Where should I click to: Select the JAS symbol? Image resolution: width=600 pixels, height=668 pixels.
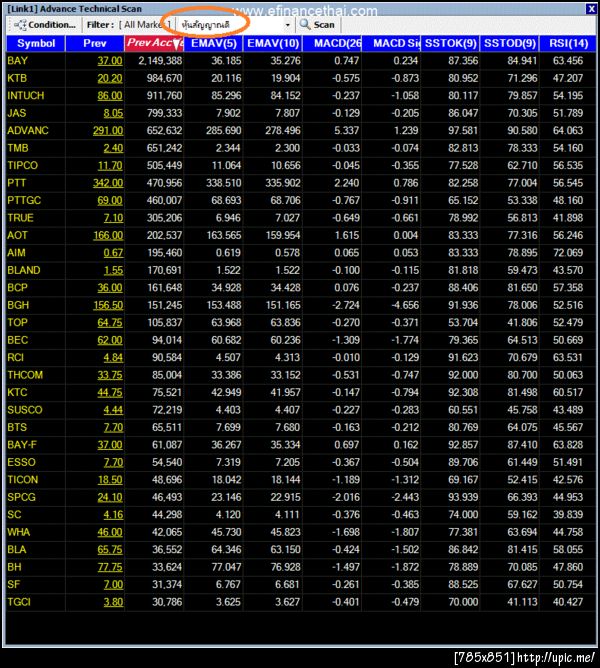[x=17, y=113]
